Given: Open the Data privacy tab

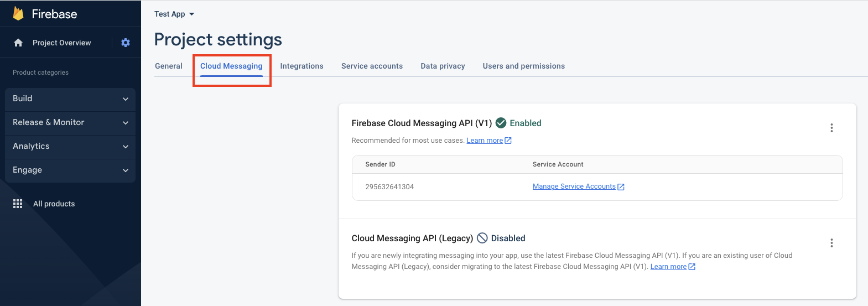Looking at the screenshot, I should coord(443,66).
